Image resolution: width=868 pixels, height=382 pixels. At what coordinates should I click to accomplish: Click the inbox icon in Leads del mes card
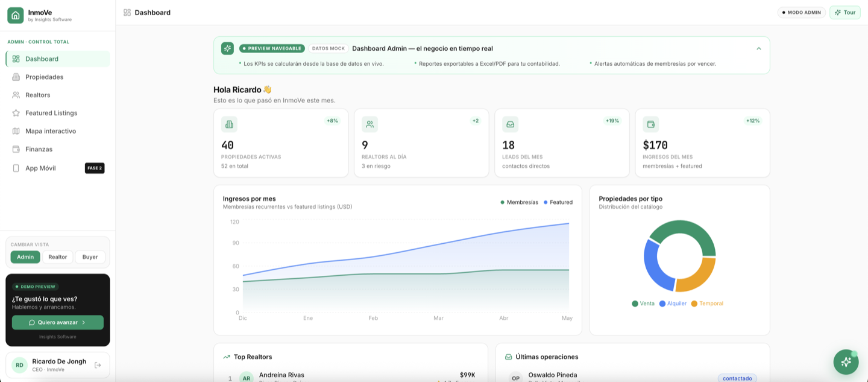(x=510, y=124)
